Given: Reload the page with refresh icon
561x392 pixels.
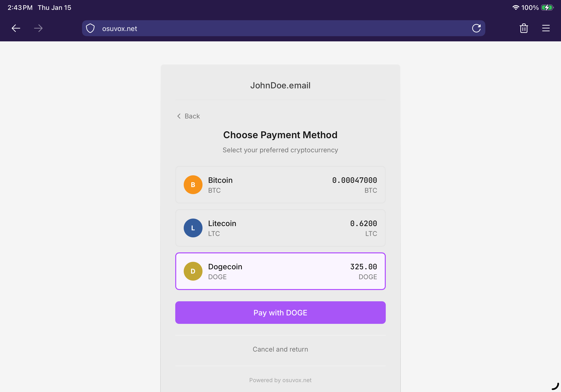Looking at the screenshot, I should pos(476,28).
